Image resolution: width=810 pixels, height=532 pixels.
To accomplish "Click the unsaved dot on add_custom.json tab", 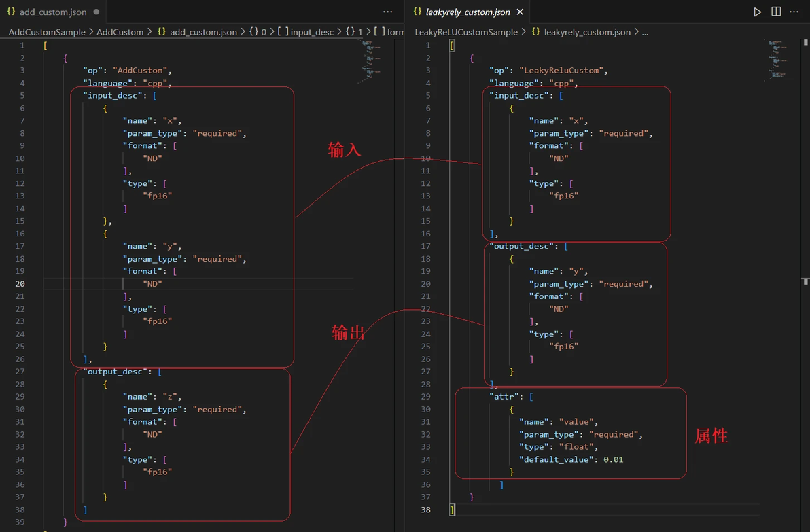I will point(96,12).
